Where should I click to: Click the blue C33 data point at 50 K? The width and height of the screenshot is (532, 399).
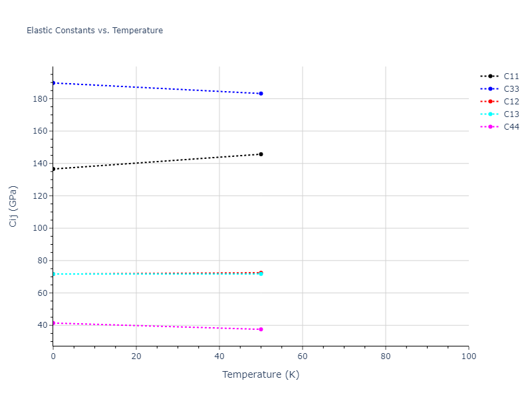[x=261, y=94]
